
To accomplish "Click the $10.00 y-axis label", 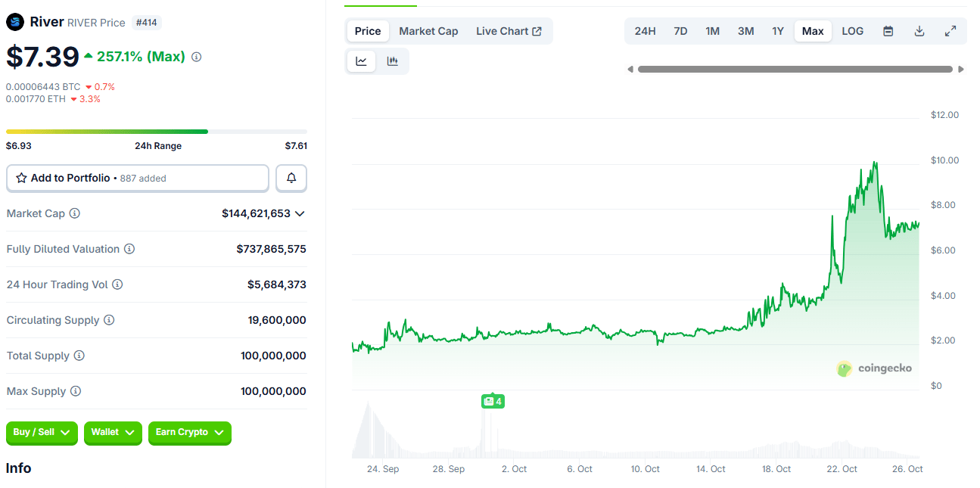I will [945, 160].
